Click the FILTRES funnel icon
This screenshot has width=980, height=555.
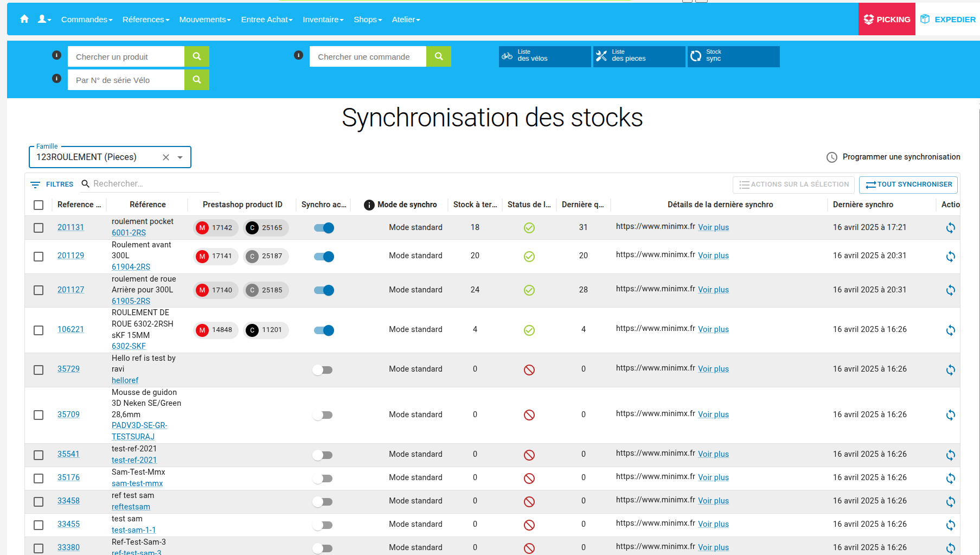coord(35,184)
